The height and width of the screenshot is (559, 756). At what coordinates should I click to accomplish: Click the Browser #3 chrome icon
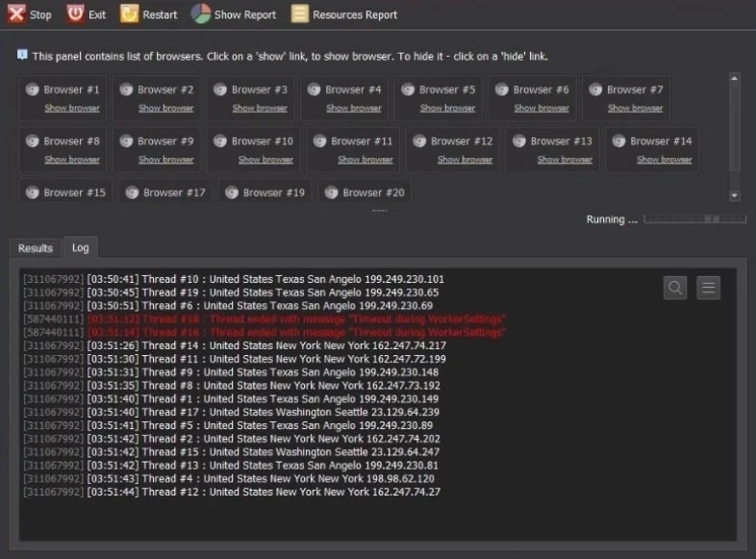tap(220, 89)
